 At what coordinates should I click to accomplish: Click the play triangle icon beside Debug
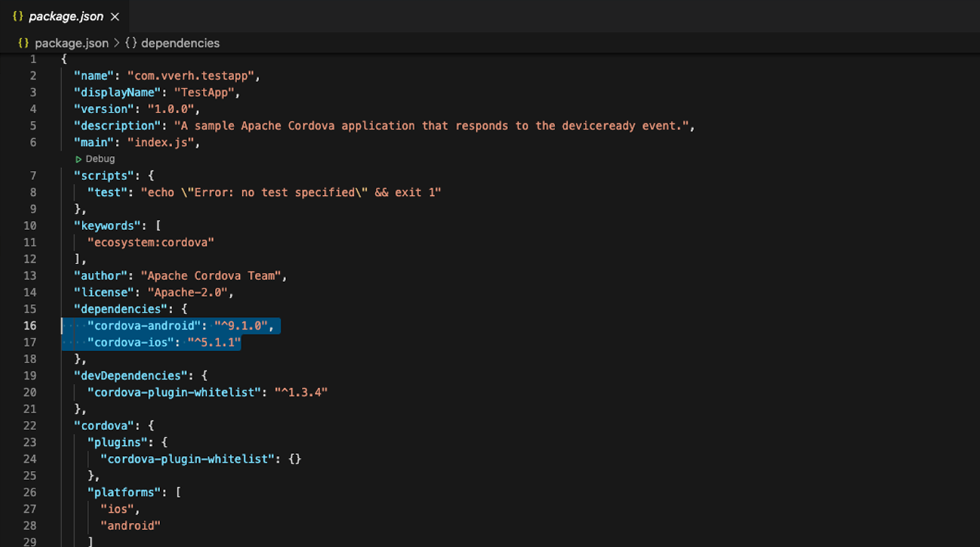coord(79,159)
